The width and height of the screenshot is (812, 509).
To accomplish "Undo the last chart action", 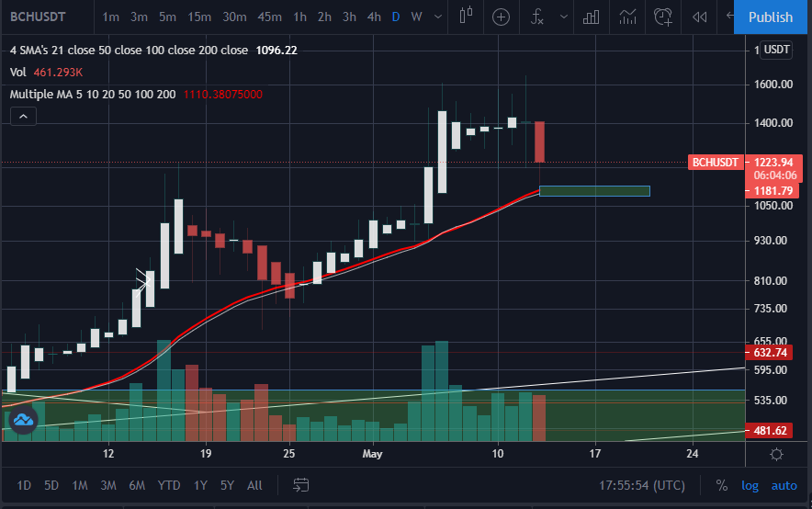I will (x=728, y=16).
